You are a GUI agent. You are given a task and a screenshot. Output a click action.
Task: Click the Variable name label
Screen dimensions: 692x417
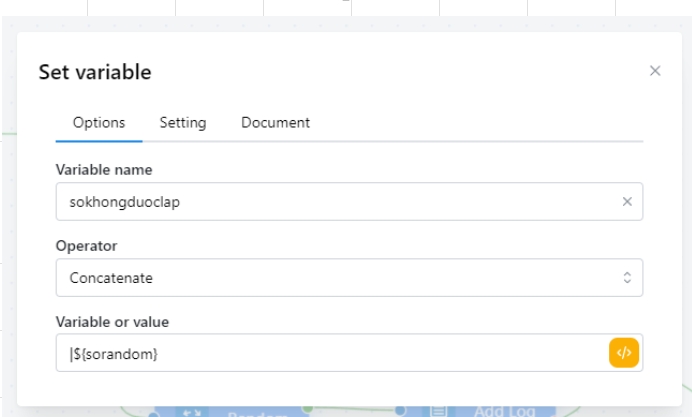[104, 169]
